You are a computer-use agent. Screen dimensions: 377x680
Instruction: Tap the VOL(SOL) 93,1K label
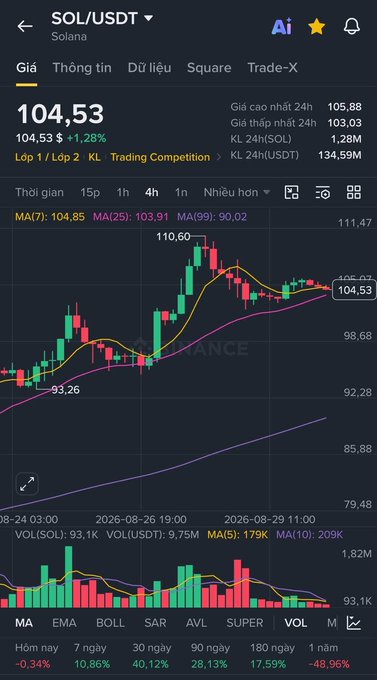tap(57, 535)
